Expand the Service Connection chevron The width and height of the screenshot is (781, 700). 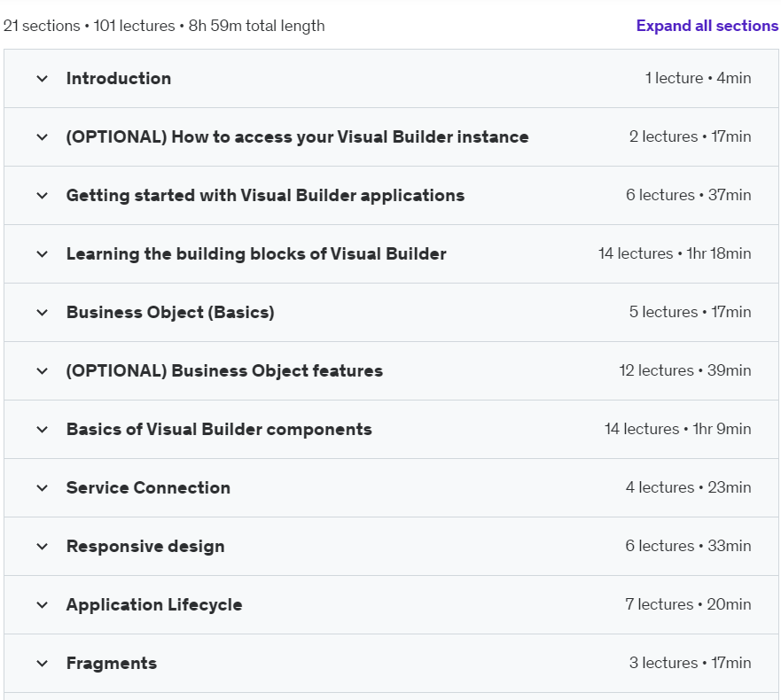click(x=43, y=488)
